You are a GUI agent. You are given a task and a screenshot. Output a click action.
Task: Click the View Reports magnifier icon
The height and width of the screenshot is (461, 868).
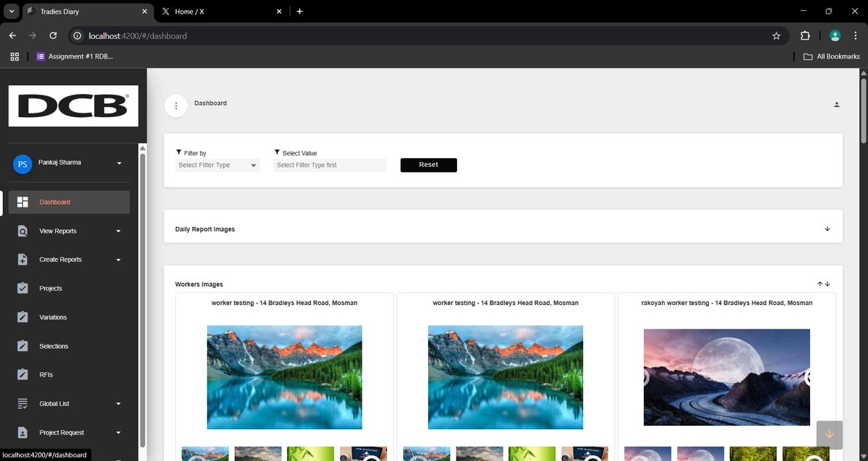click(23, 231)
